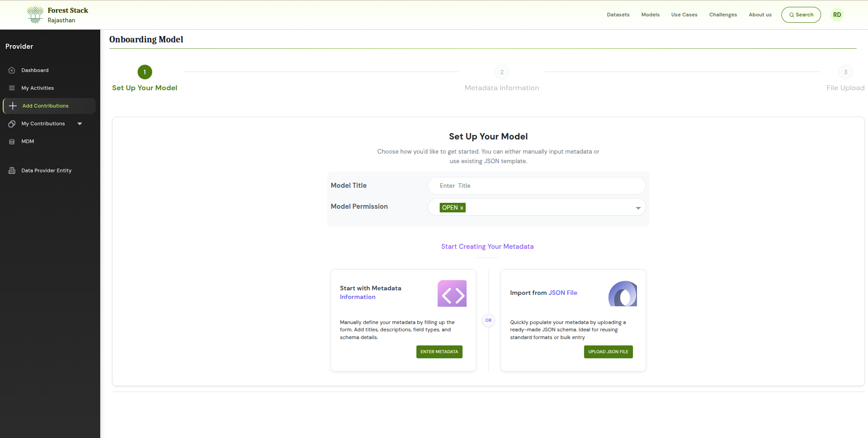The width and height of the screenshot is (868, 438).
Task: Click the Upload JSON File button
Action: coord(608,352)
